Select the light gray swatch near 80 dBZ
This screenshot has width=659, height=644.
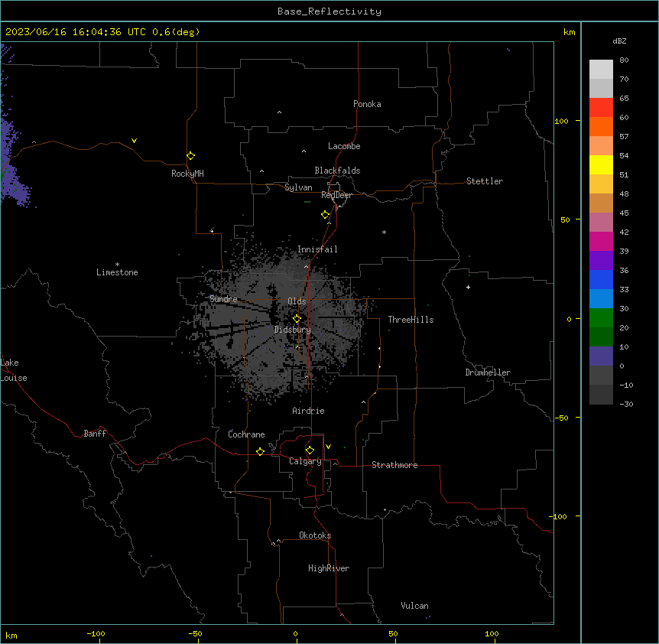pyautogui.click(x=601, y=70)
